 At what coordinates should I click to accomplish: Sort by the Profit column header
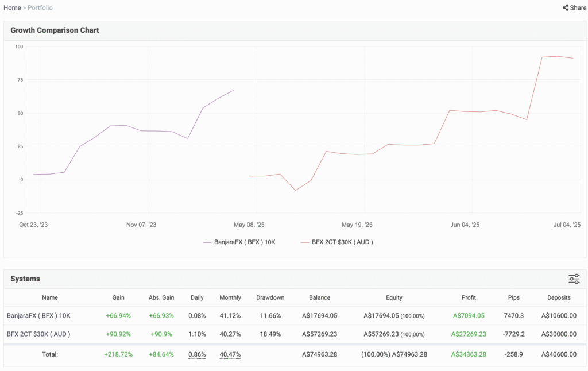(x=469, y=297)
